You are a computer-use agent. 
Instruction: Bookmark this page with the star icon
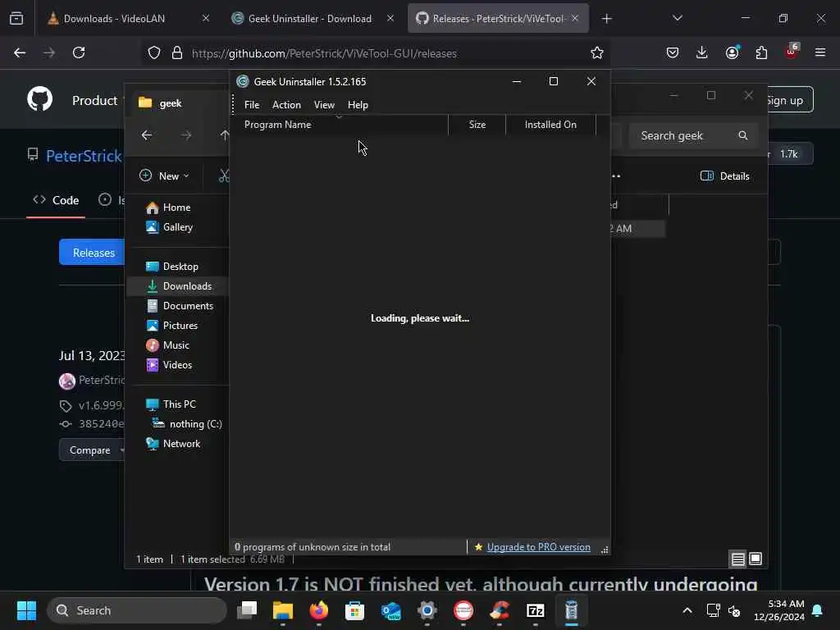(x=597, y=52)
